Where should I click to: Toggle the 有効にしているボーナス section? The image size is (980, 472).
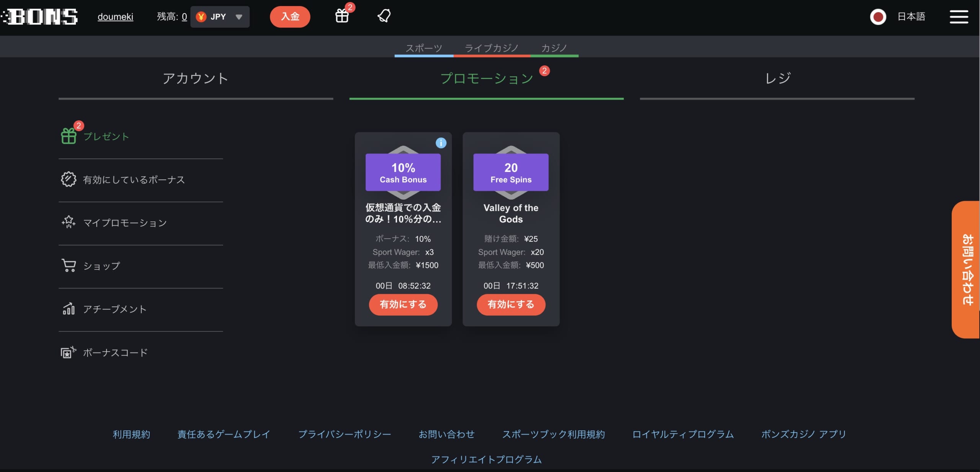click(134, 180)
